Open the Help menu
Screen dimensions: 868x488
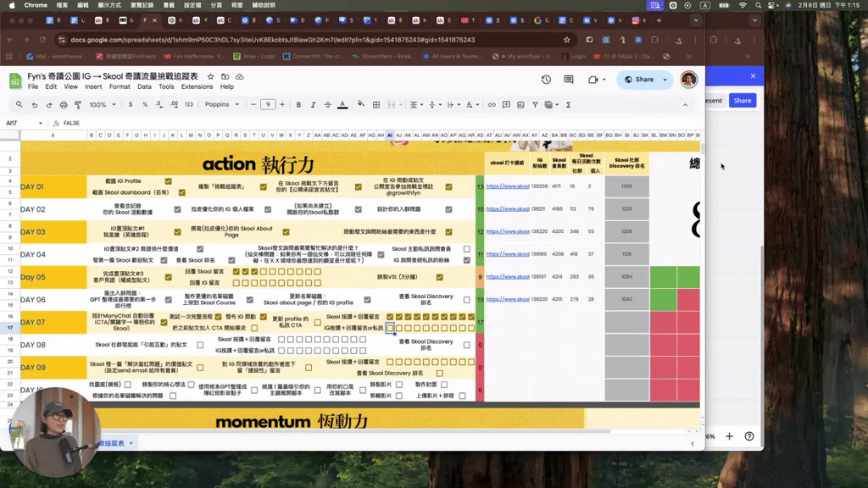tap(227, 87)
